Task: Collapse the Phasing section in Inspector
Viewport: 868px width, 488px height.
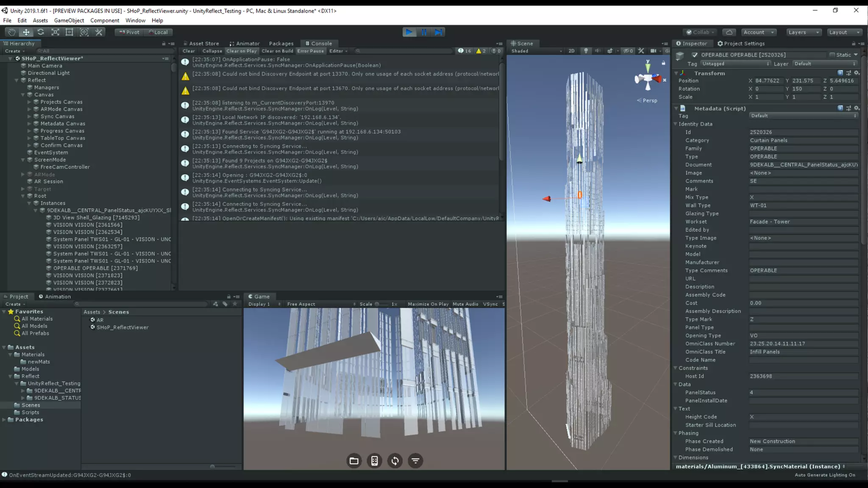Action: pos(676,433)
